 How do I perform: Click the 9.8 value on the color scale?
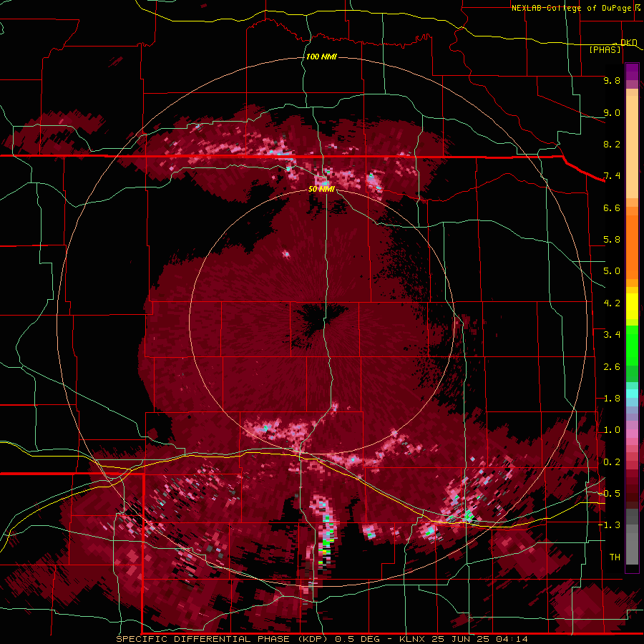[x=612, y=80]
